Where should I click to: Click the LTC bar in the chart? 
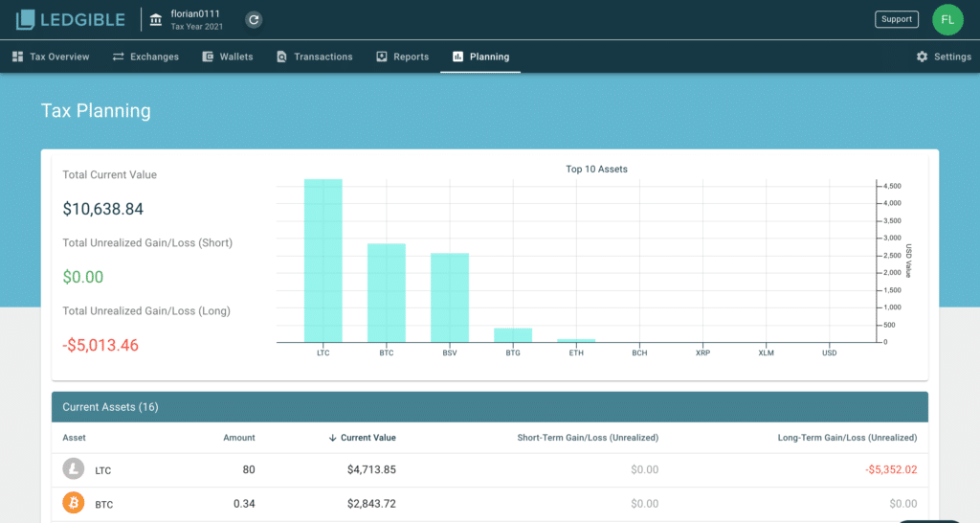323,261
